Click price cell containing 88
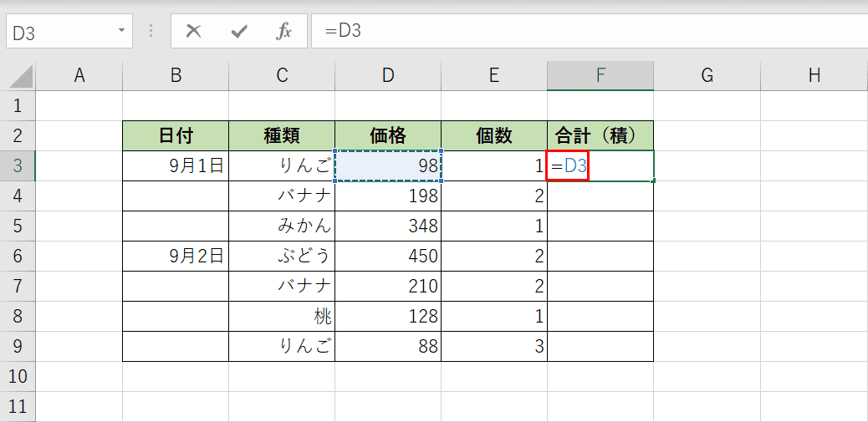This screenshot has width=868, height=422. [x=388, y=346]
